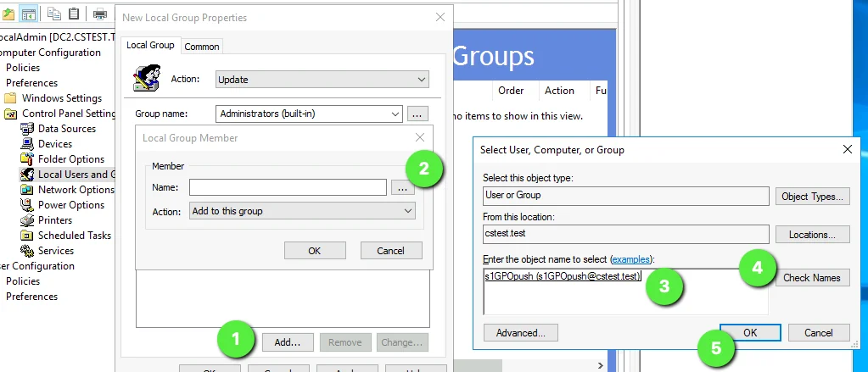Open the Group name combo box

(308, 114)
